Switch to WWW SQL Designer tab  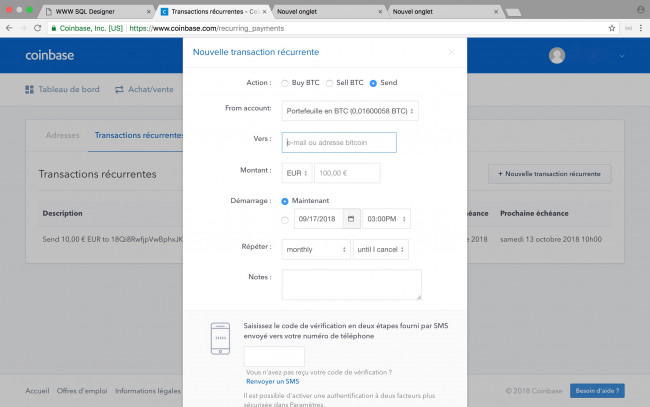(95, 12)
